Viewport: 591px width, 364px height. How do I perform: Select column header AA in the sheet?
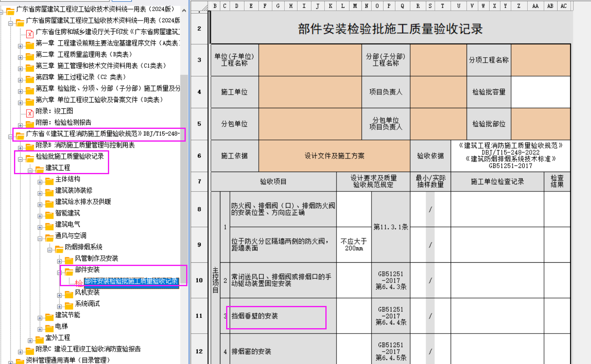point(535,6)
